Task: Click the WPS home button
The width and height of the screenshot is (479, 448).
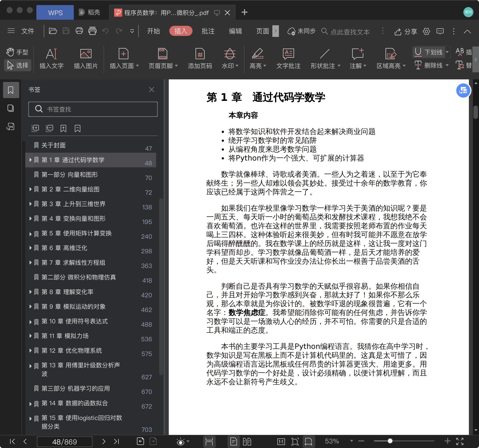Action: 55,12
